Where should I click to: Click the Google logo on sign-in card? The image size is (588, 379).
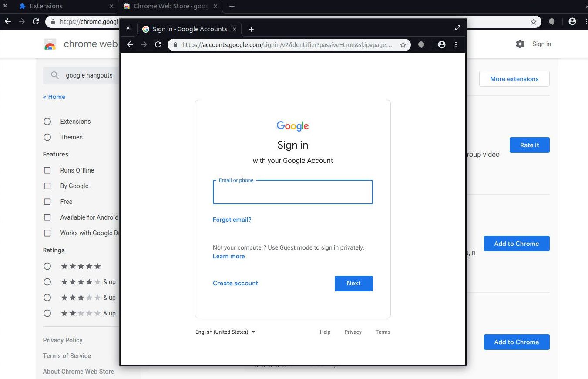292,126
